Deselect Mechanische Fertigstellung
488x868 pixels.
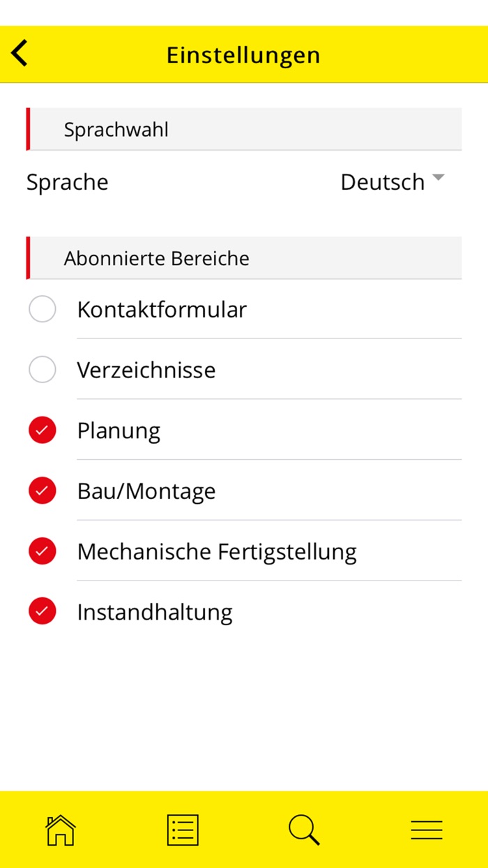(x=42, y=551)
